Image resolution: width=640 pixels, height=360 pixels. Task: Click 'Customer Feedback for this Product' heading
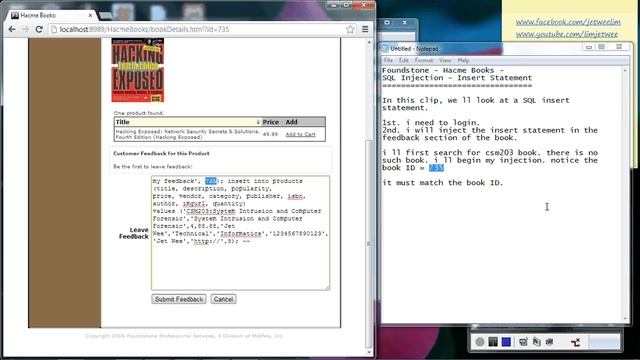pos(161,153)
